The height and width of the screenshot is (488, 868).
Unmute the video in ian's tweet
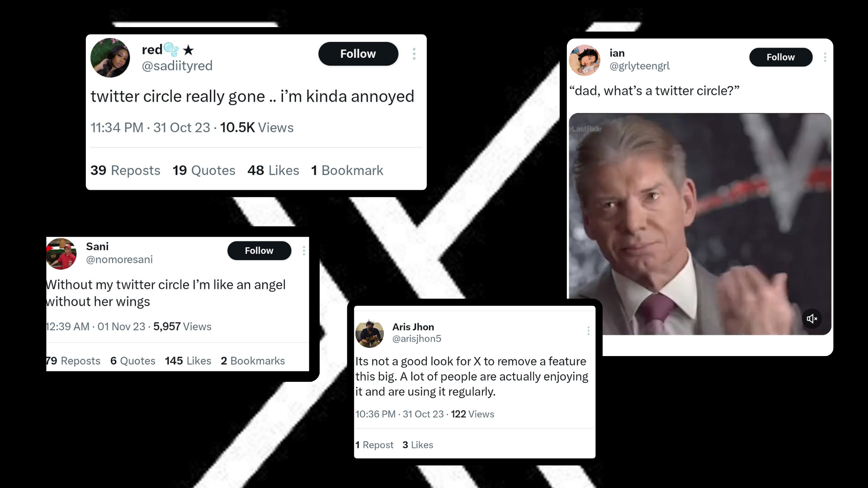click(x=812, y=319)
